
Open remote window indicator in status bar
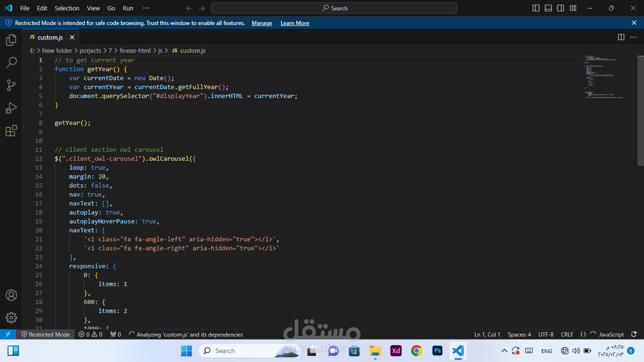tap(8, 334)
